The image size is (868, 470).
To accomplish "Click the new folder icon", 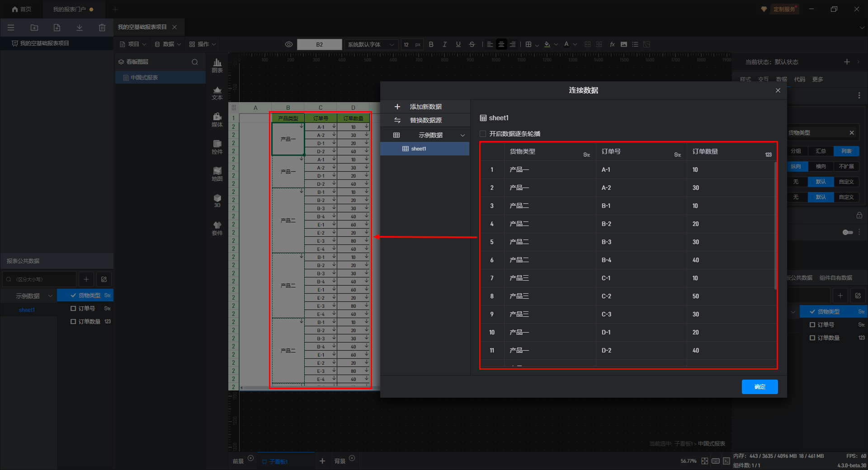I will [34, 28].
